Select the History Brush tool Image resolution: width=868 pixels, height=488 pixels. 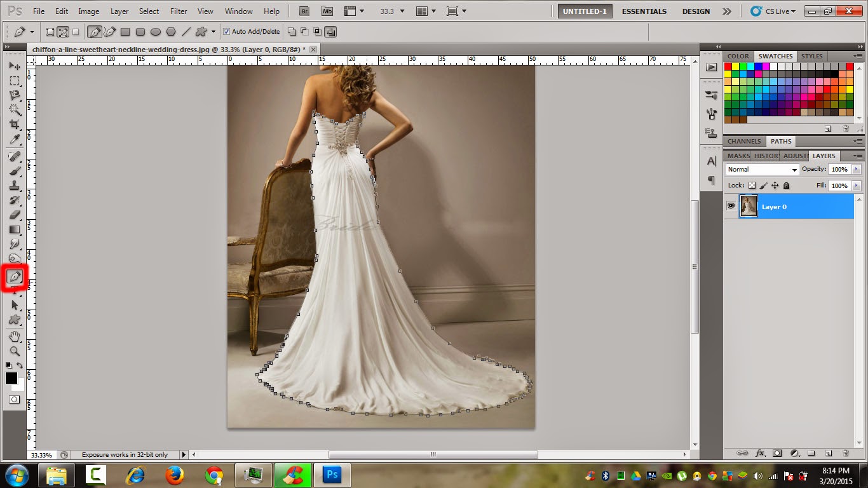coord(14,200)
